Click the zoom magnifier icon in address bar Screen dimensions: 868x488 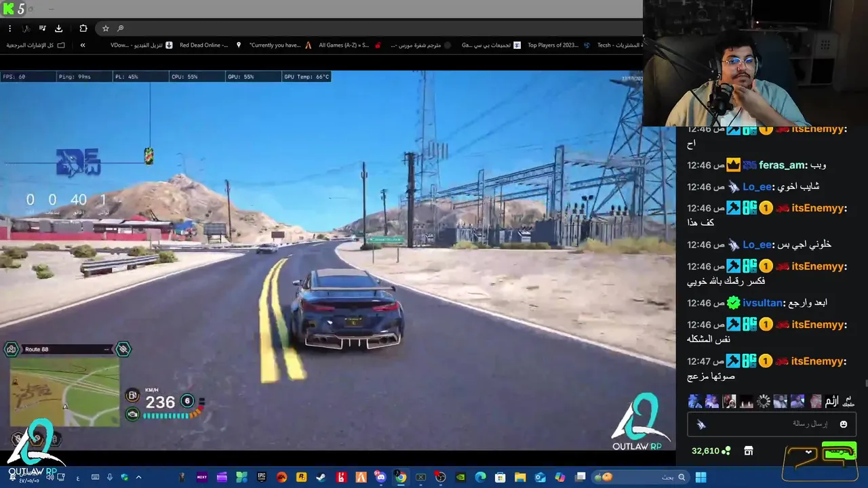(x=121, y=28)
